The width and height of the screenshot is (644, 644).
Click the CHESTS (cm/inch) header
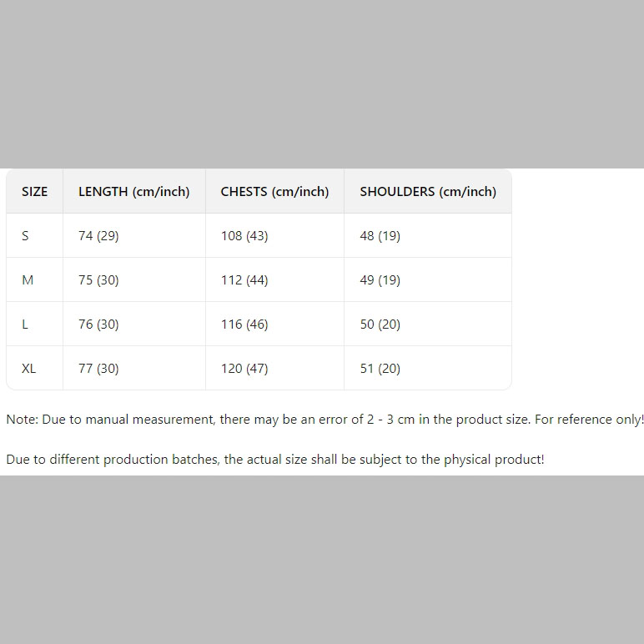click(x=274, y=191)
